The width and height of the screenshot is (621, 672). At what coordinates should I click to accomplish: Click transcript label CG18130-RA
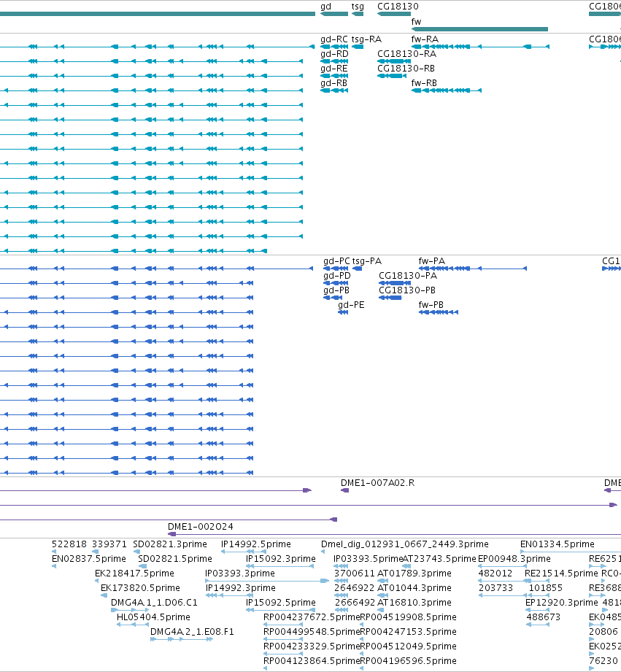tap(406, 54)
